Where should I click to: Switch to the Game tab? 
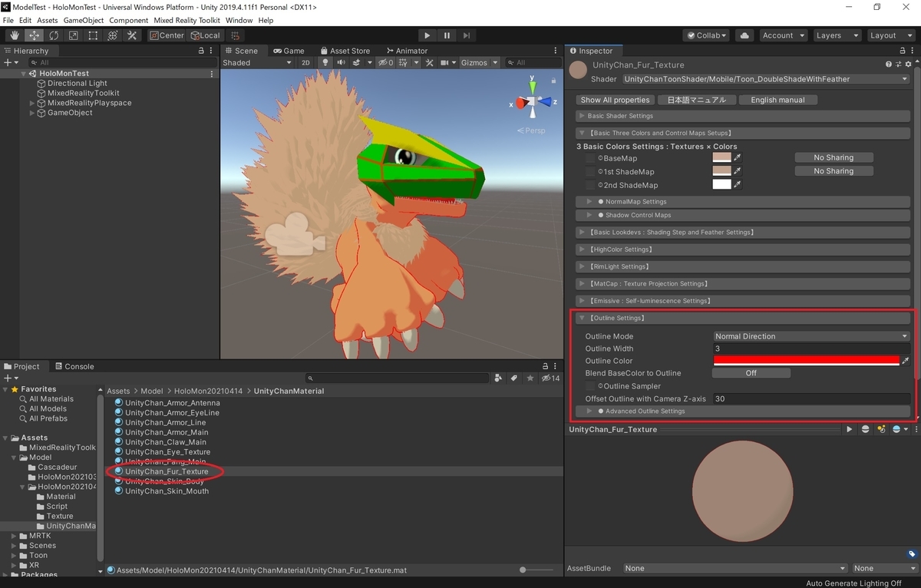point(289,51)
